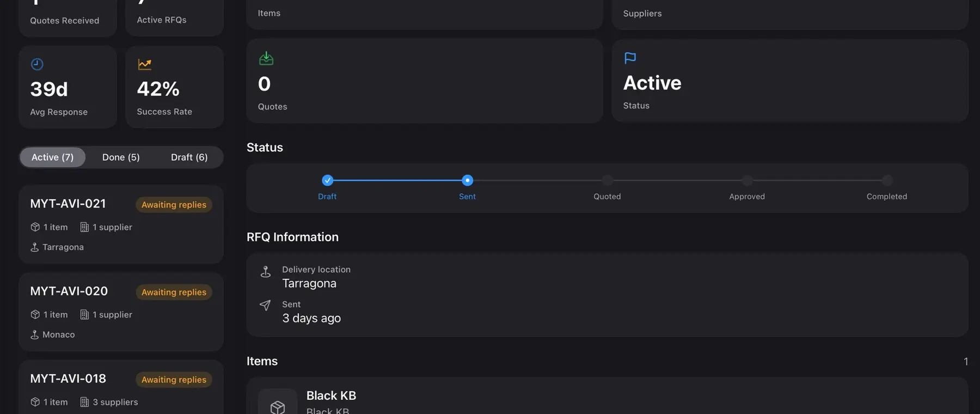Click the Items label in the top summary card
The width and height of the screenshot is (980, 414).
(x=269, y=13)
